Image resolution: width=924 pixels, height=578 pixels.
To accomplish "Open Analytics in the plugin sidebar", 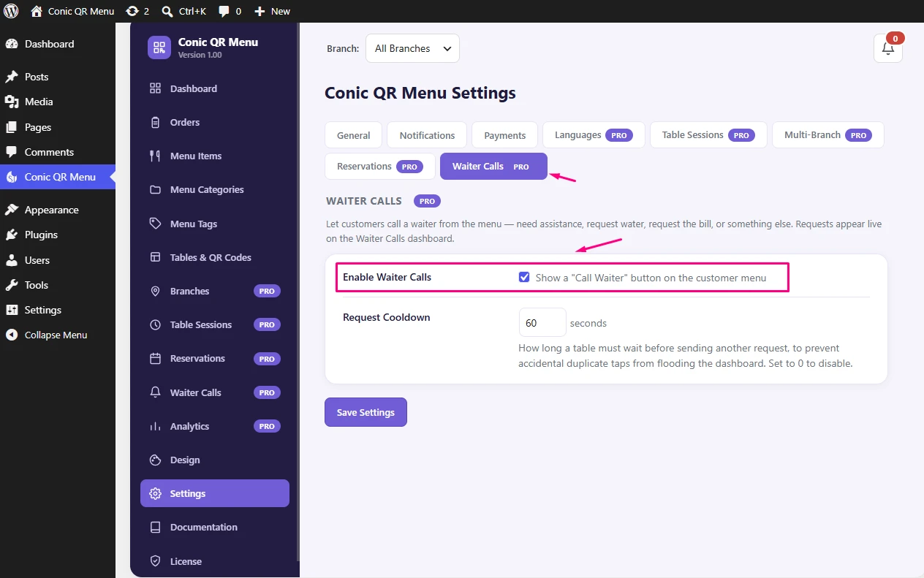I will (215, 426).
